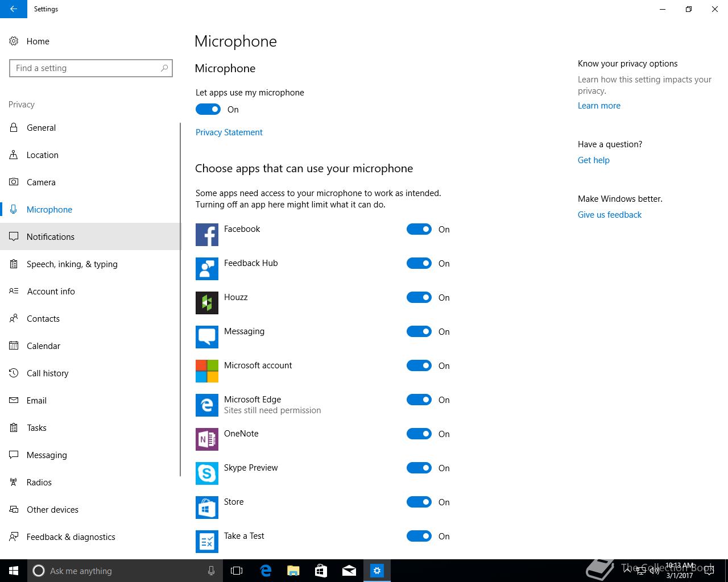Select Account info in sidebar
This screenshot has height=582, width=728.
tap(90, 291)
